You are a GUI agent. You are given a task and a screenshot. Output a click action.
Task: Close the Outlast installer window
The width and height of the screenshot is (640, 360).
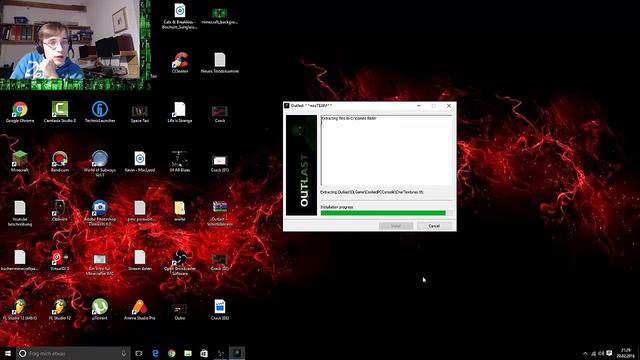coord(449,106)
